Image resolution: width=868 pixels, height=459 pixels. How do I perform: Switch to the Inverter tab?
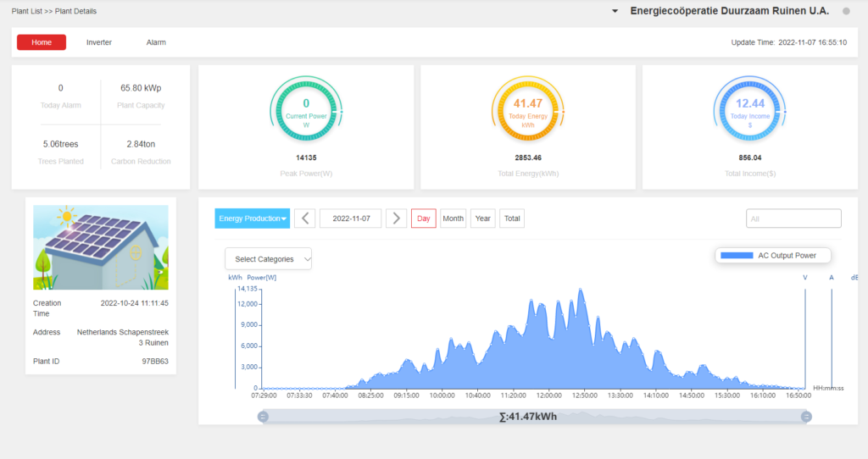99,42
